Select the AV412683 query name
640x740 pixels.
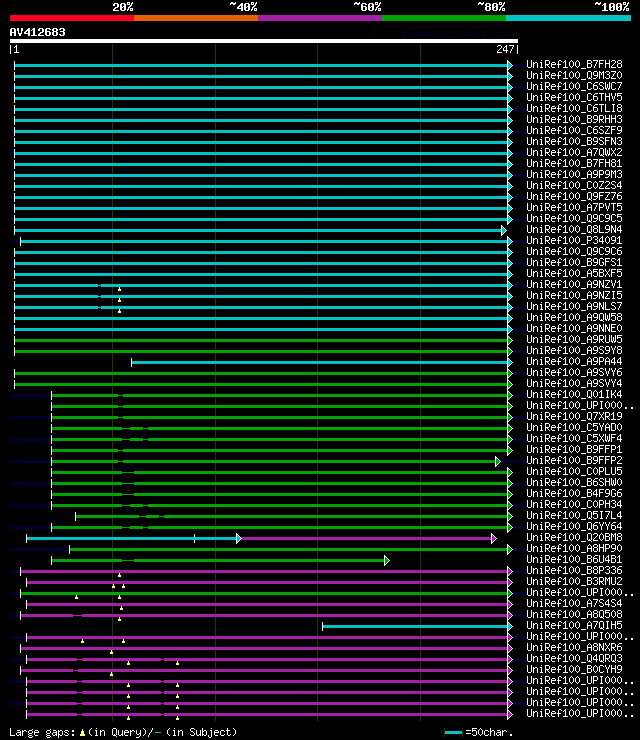tap(37, 33)
